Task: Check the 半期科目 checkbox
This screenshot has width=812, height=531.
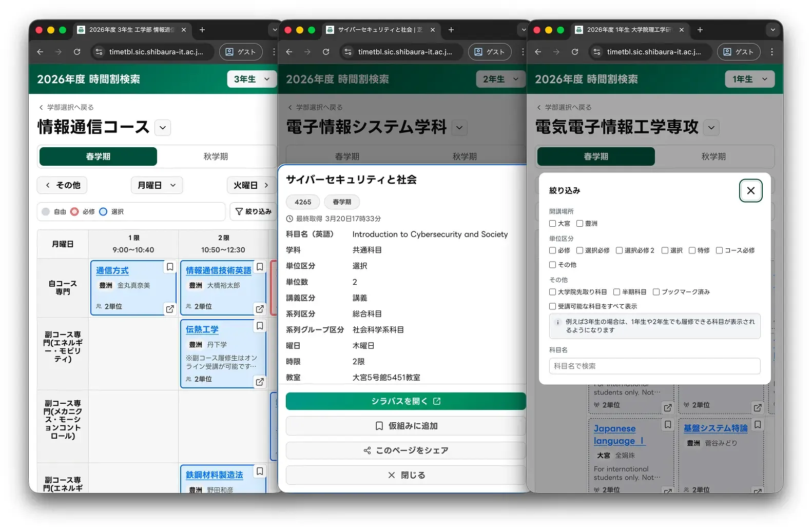Action: [616, 292]
